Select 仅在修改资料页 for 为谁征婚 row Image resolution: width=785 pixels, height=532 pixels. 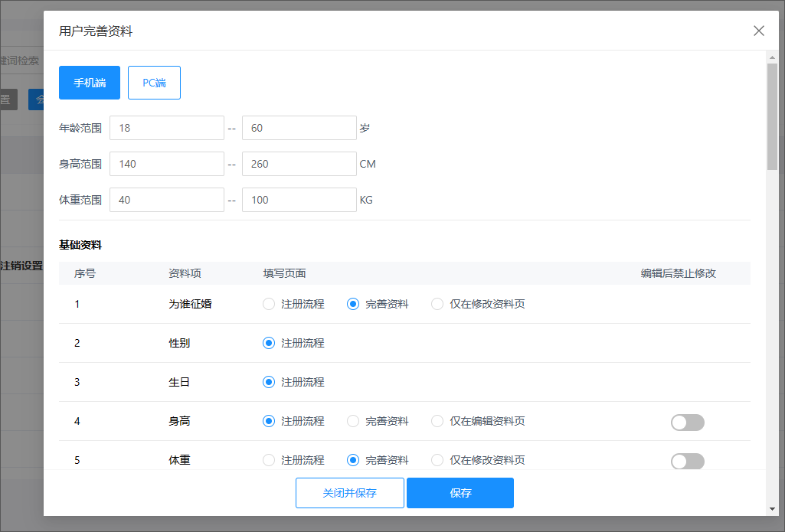437,304
